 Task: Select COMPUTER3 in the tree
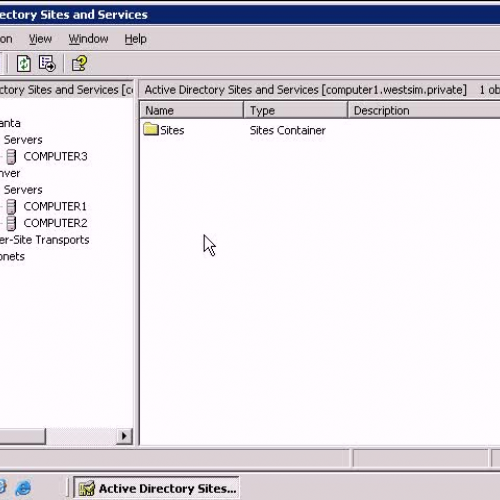tap(55, 156)
